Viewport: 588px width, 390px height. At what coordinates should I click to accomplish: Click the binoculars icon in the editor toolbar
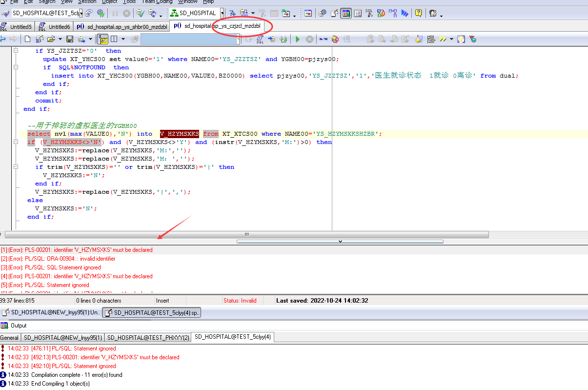pyautogui.click(x=284, y=39)
